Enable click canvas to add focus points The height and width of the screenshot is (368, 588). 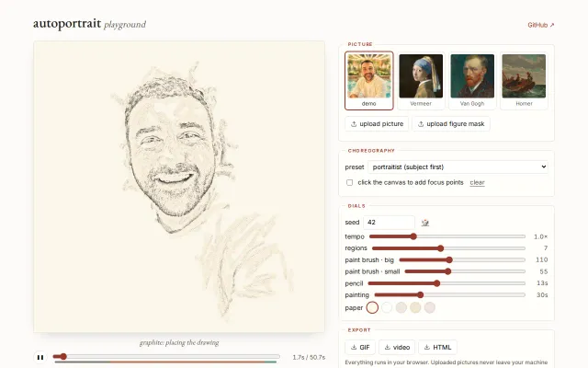349,182
